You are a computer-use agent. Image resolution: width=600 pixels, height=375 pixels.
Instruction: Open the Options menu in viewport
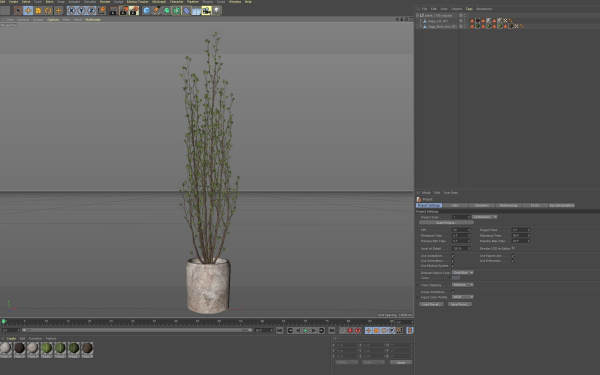[53, 20]
